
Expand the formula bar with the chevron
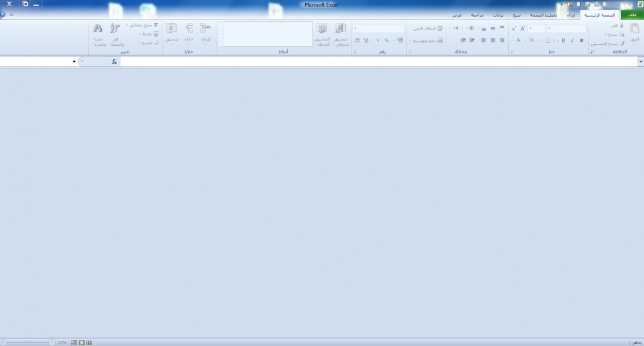click(641, 62)
